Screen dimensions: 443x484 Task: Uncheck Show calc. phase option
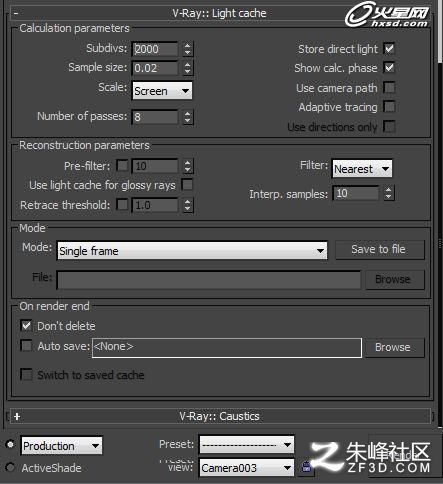pos(389,68)
